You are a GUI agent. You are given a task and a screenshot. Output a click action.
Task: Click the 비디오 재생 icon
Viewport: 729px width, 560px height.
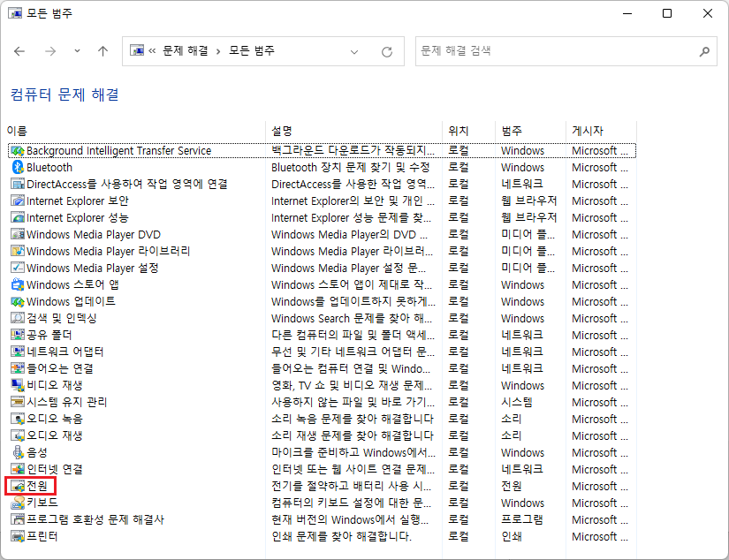click(x=18, y=385)
